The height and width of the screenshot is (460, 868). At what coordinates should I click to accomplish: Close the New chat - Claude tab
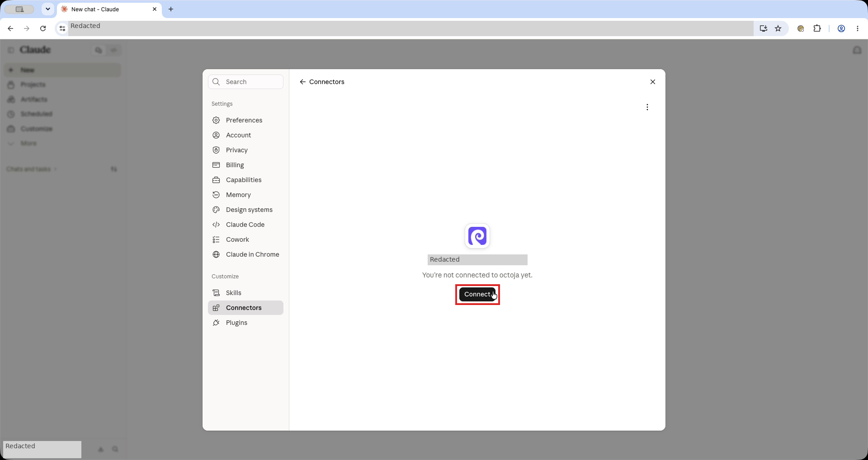(x=155, y=9)
